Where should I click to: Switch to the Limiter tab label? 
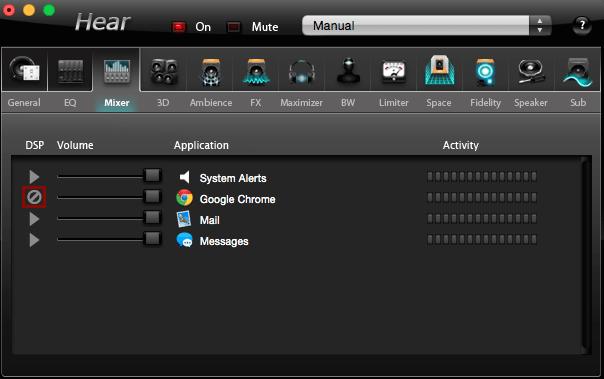click(x=394, y=103)
